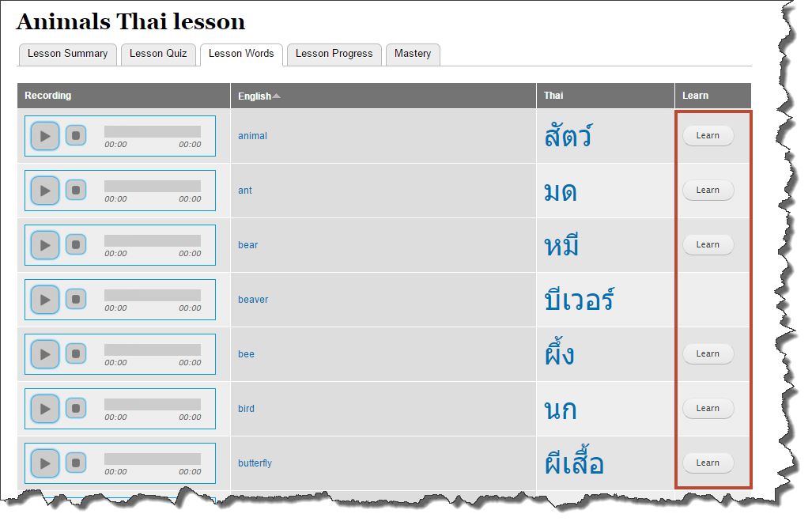Screen dimensions: 812x525
Task: Stop the recording for bear
Action: [76, 245]
